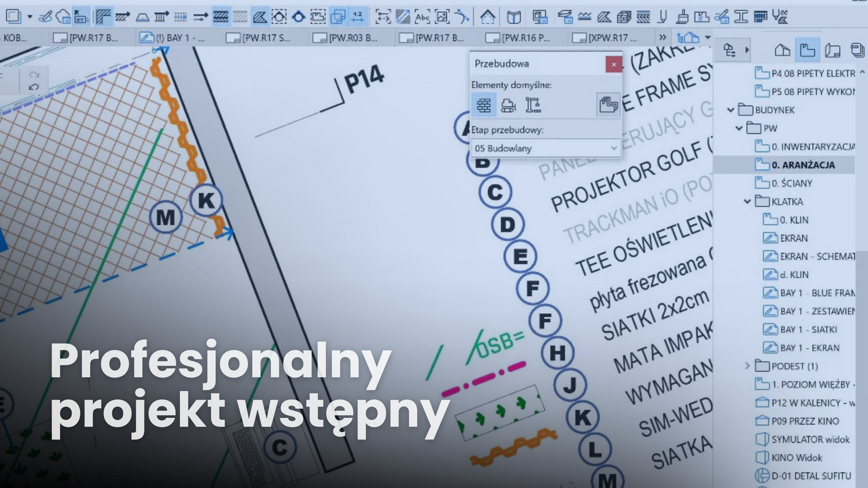Select the Project Map navigator icon

pyautogui.click(x=782, y=50)
